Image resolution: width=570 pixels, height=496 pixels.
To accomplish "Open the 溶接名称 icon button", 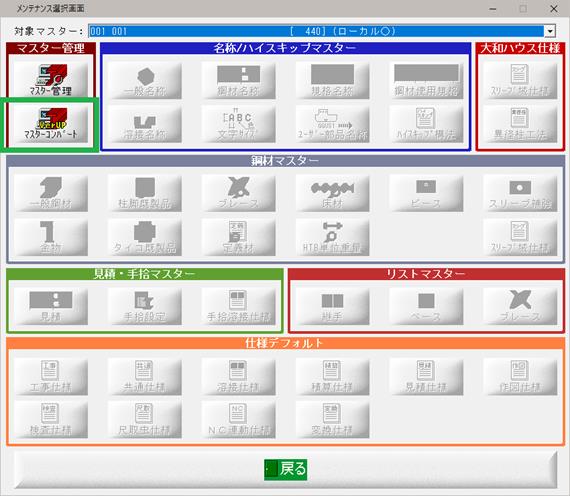I will pyautogui.click(x=145, y=124).
